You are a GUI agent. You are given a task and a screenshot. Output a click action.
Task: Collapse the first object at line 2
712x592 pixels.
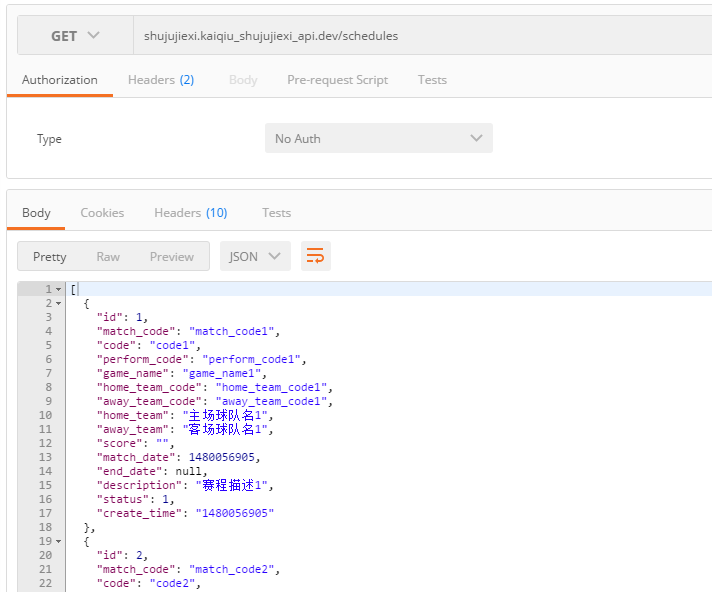click(59, 303)
